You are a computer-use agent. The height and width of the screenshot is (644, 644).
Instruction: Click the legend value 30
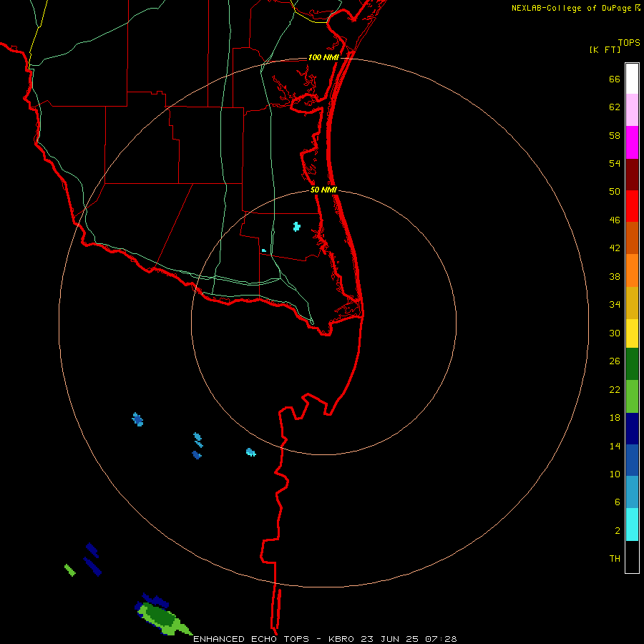[x=615, y=333]
